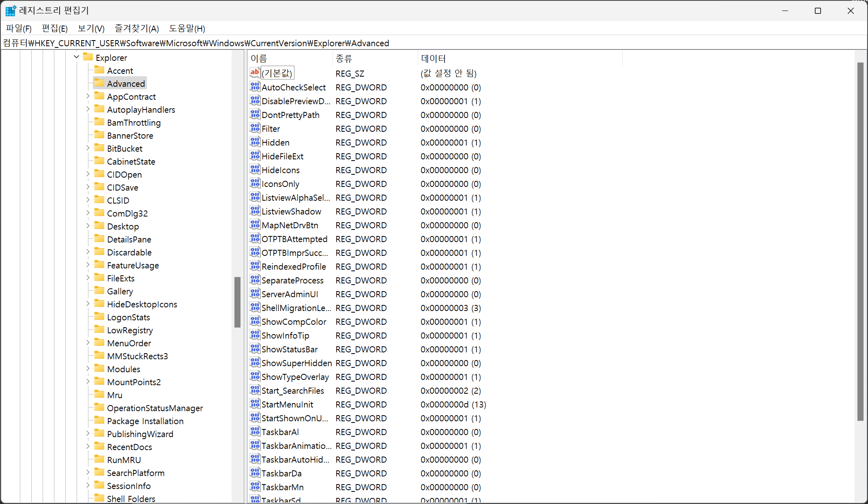Click the folder icon of RunMRU key
The image size is (868, 504).
[x=99, y=459]
